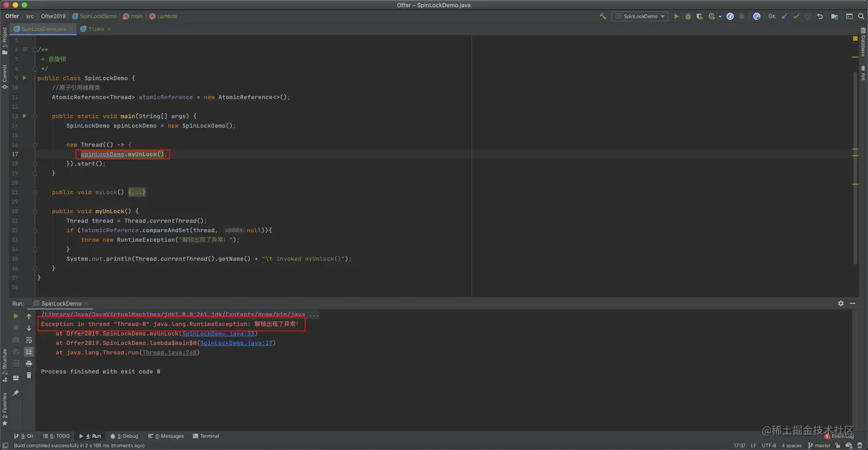Open the 9: Git tool window button
868x450 pixels.
24,436
